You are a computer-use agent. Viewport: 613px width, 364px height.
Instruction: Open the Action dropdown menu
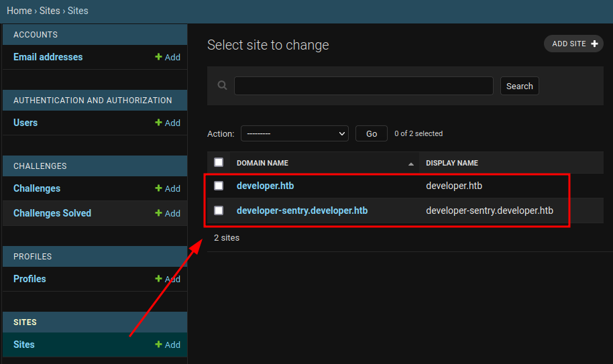294,133
